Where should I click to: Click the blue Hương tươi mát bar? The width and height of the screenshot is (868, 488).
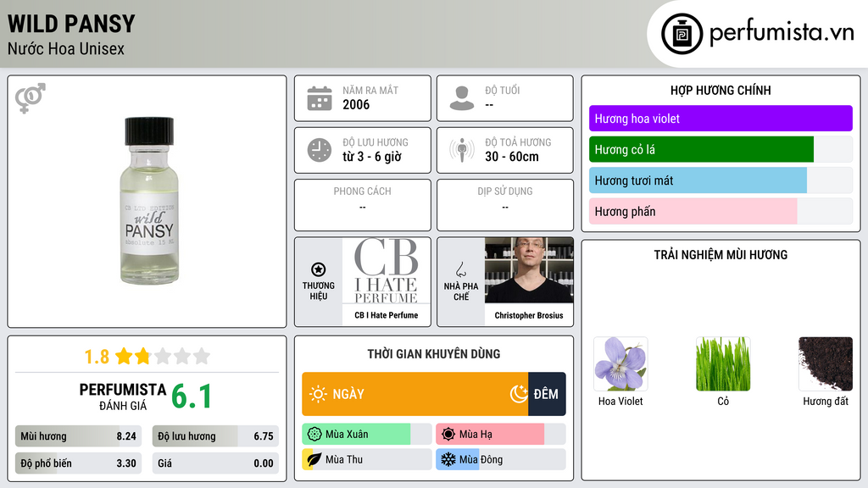coord(698,180)
